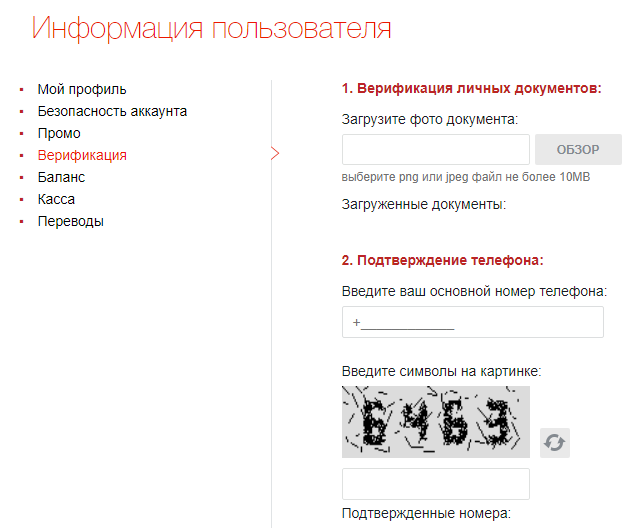The image size is (637, 528).
Task: Click the captcha symbols input box
Action: coord(435,484)
